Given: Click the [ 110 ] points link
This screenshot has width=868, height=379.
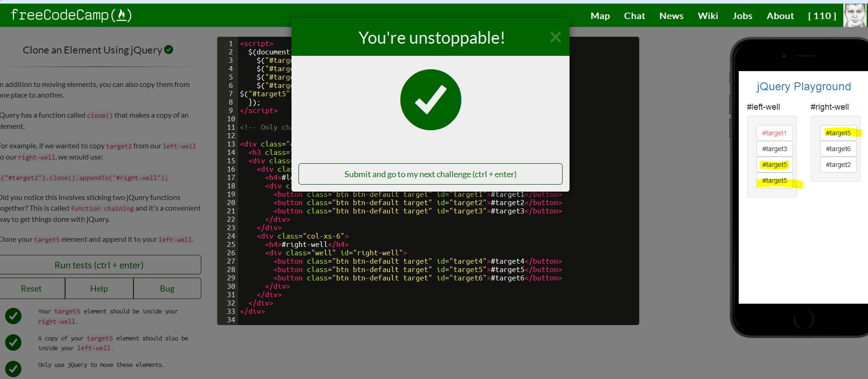Looking at the screenshot, I should click(x=822, y=16).
